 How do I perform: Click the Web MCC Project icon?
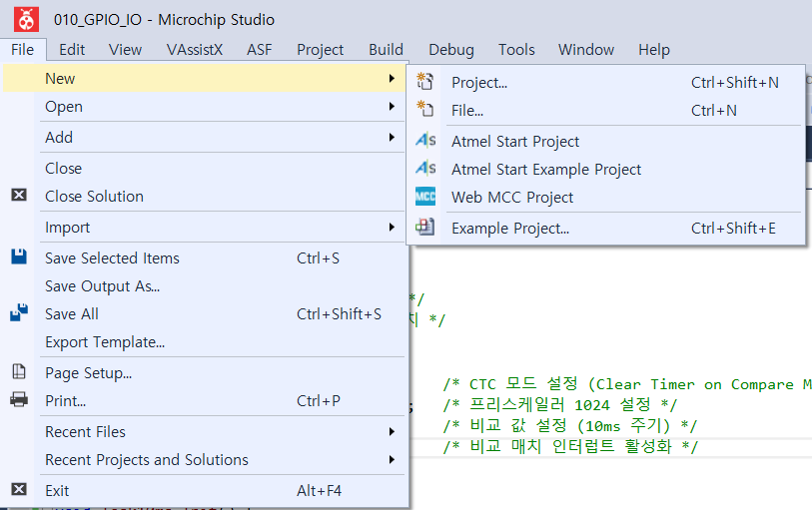425,197
